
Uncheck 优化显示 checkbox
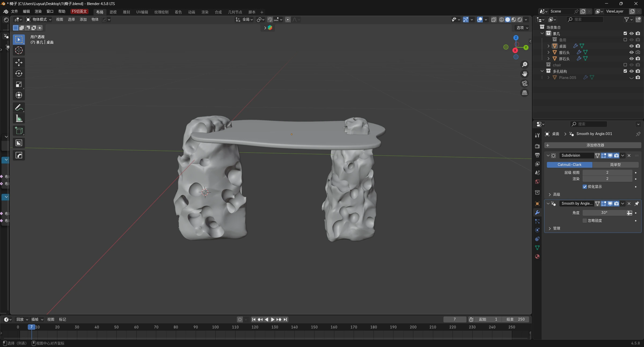click(x=585, y=187)
